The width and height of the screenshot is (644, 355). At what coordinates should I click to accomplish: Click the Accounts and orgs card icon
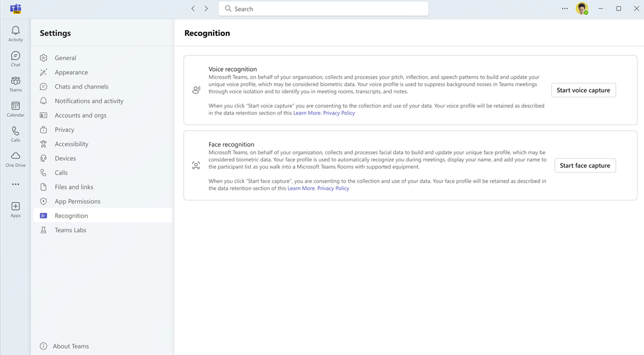coord(43,116)
